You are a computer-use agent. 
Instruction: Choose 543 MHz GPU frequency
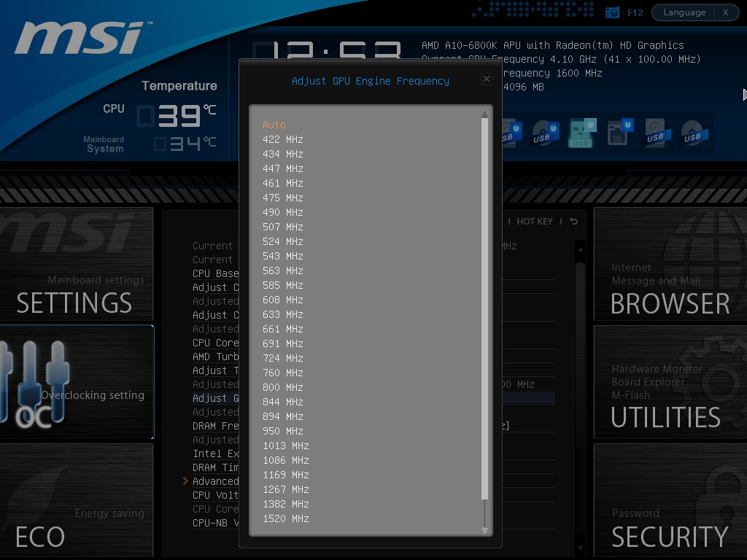pos(282,256)
